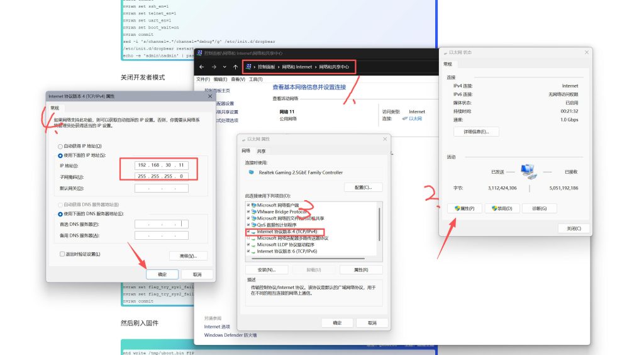This screenshot has height=355, width=644.
Task: Click 属性(R) button in 以太网 属性
Action: click(x=361, y=270)
